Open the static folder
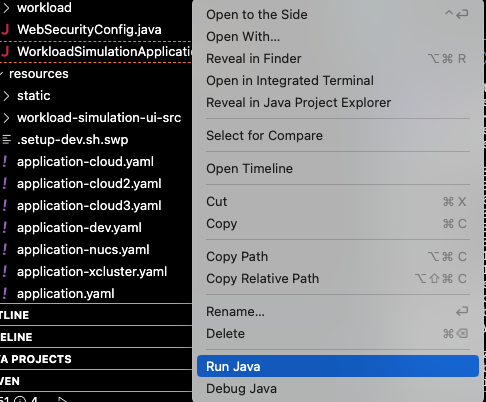The image size is (486, 402). pyautogui.click(x=34, y=96)
